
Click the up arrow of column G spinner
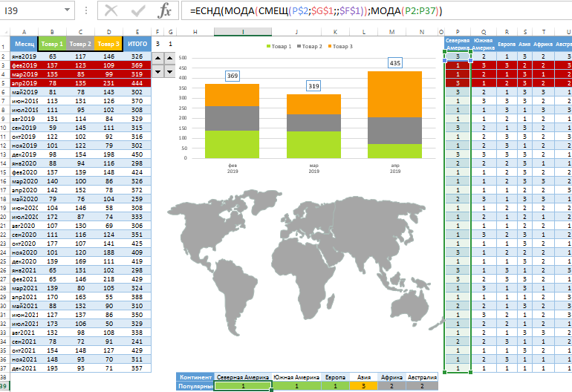point(170,58)
